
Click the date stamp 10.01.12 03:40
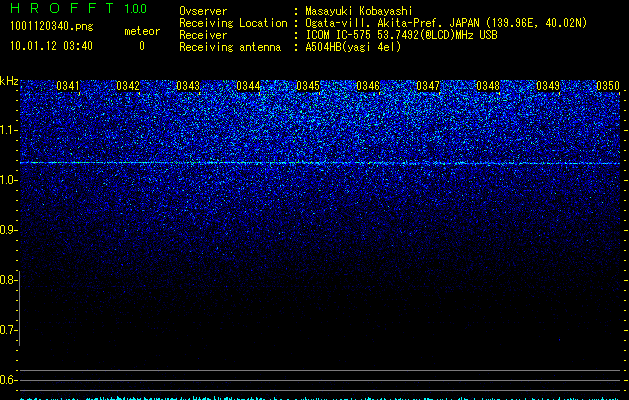[x=51, y=46]
